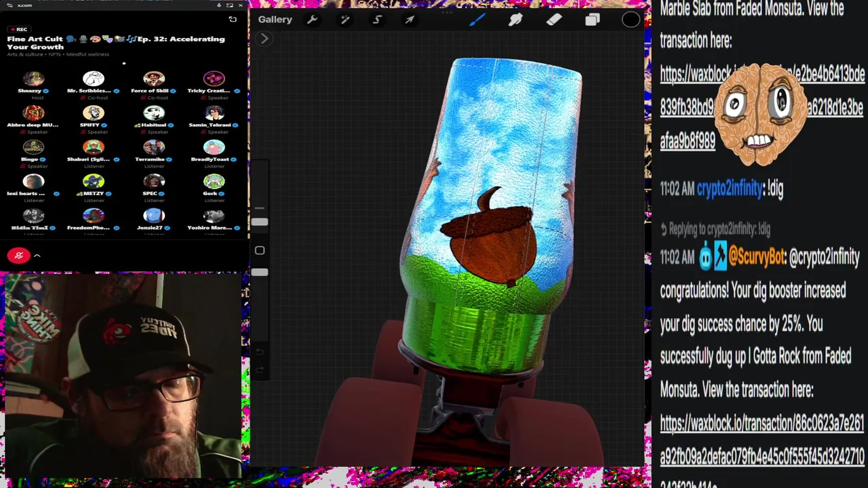This screenshot has height=488, width=868.
Task: Adjust the brush size slider handle
Action: 260,222
